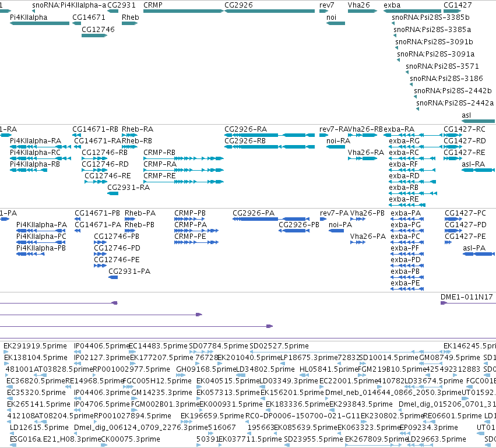The width and height of the screenshot is (496, 448).
Task: Click the Rheb-RA transcript label
Action: pyautogui.click(x=138, y=129)
